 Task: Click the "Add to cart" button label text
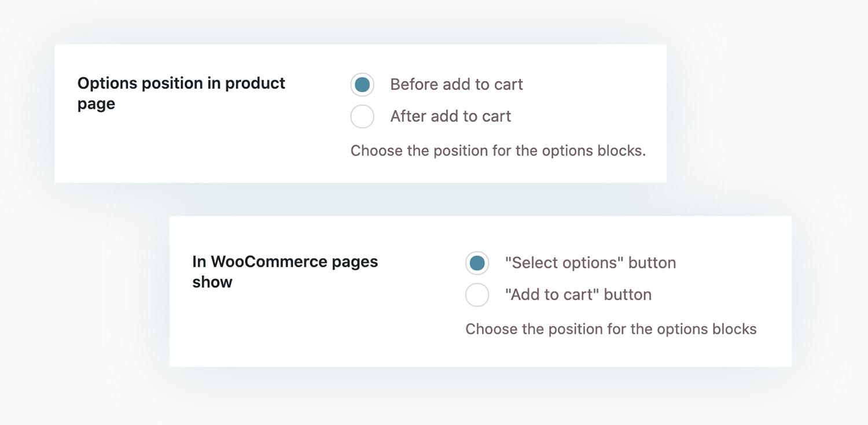pos(578,295)
